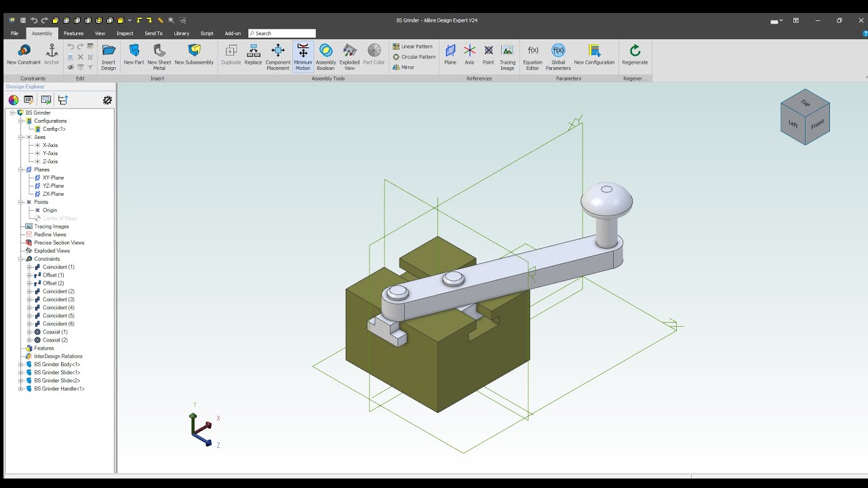Click the Front face of the view cube
Image resolution: width=868 pixels, height=488 pixels.
click(x=817, y=125)
